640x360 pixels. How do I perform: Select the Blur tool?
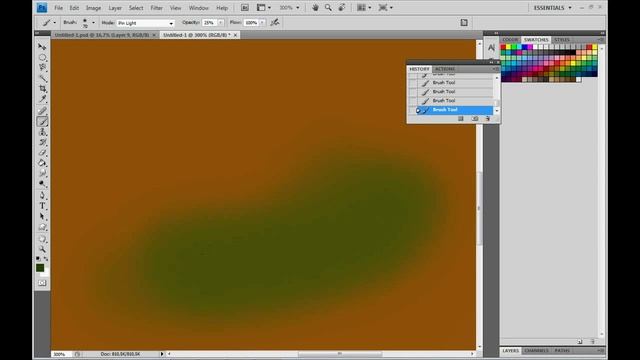tap(42, 173)
